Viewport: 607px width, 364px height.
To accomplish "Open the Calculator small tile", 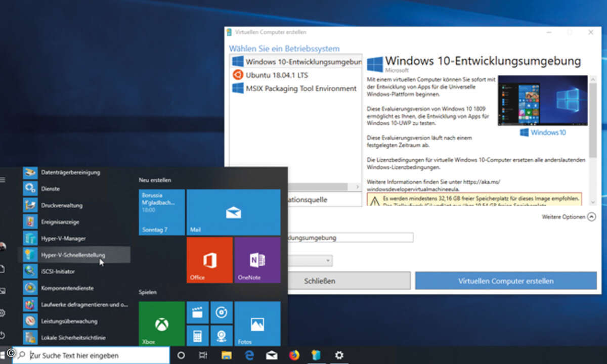I will coord(197,336).
